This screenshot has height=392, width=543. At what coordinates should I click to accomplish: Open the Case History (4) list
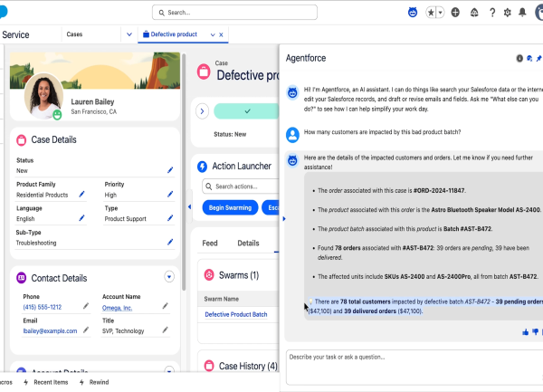pos(248,366)
